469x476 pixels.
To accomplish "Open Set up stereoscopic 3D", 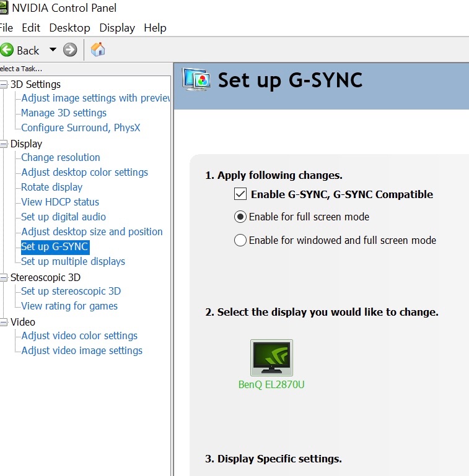I will (x=71, y=292).
